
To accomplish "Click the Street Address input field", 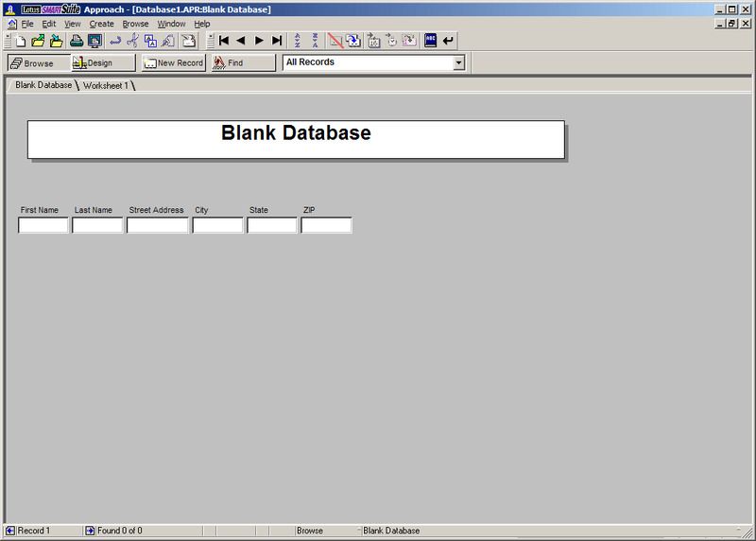I will [x=157, y=225].
